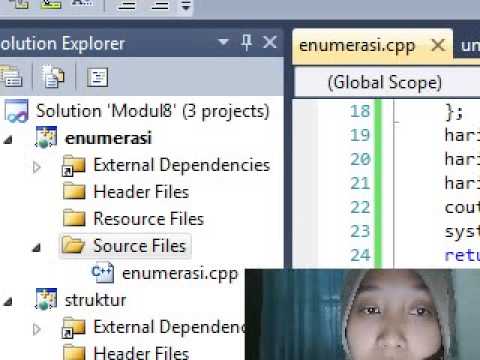Image resolution: width=480 pixels, height=360 pixels.
Task: Open the (Global Scope) dropdown
Action: coord(387,82)
